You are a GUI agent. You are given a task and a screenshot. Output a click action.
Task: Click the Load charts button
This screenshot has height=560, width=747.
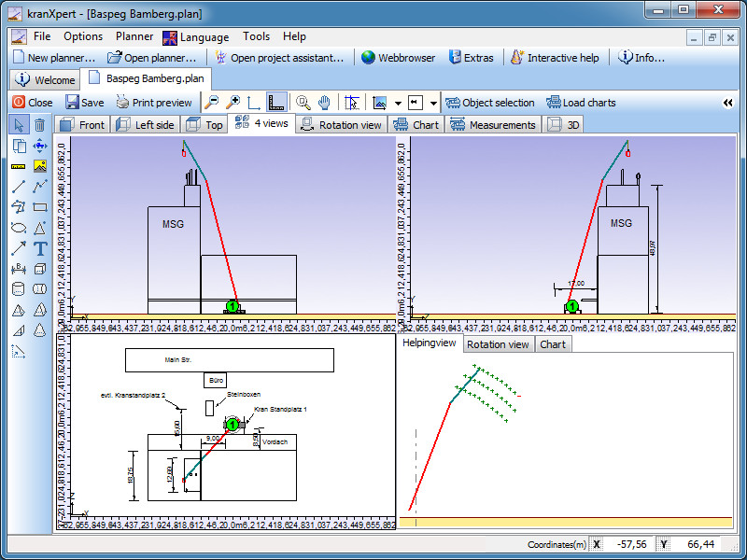tap(586, 103)
